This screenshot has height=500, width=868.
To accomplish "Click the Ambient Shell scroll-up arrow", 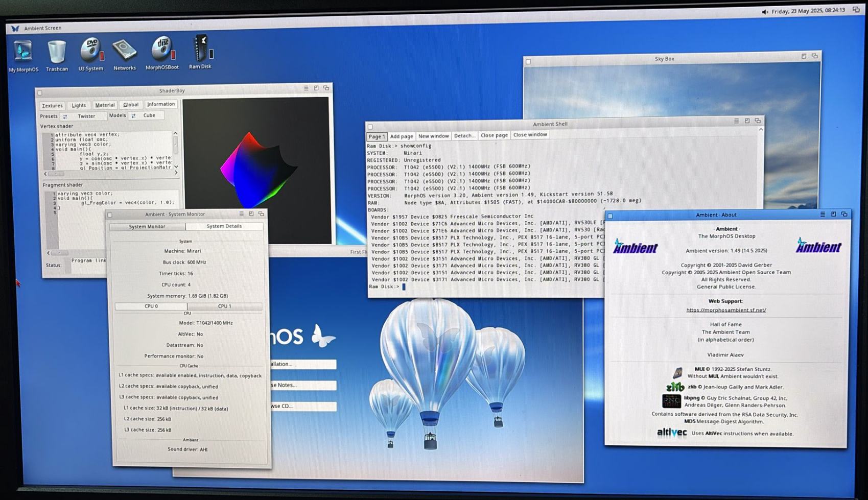I will pos(761,130).
